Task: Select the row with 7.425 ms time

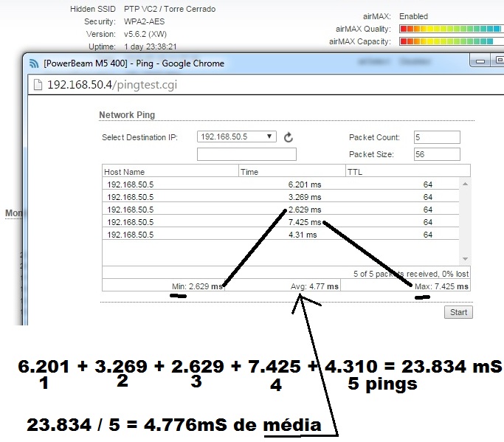Action: point(280,222)
